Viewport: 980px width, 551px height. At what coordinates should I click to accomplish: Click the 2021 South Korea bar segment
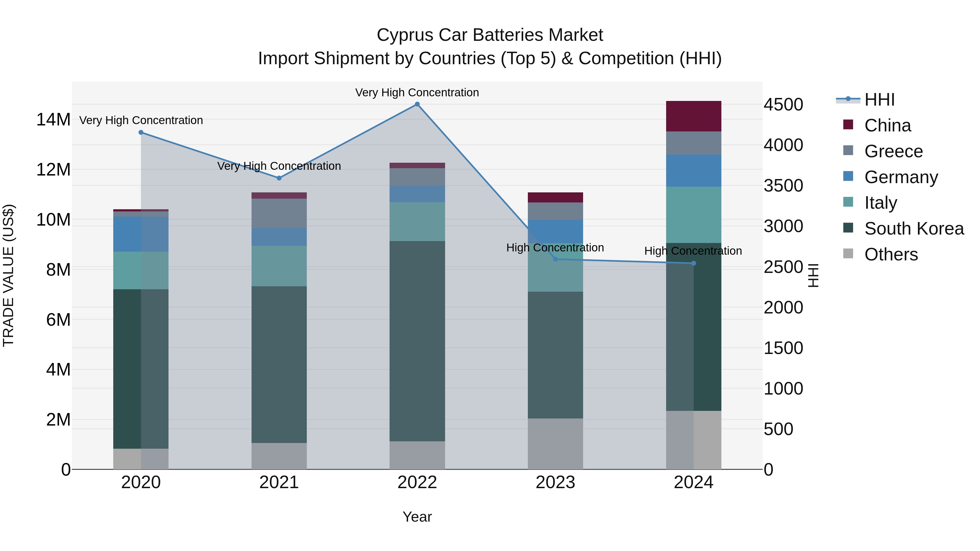[x=279, y=365]
